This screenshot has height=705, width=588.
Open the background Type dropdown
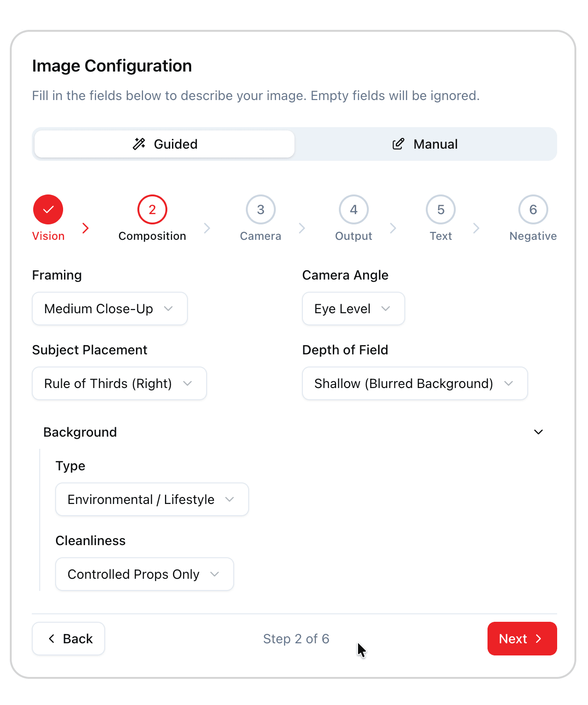tap(152, 499)
